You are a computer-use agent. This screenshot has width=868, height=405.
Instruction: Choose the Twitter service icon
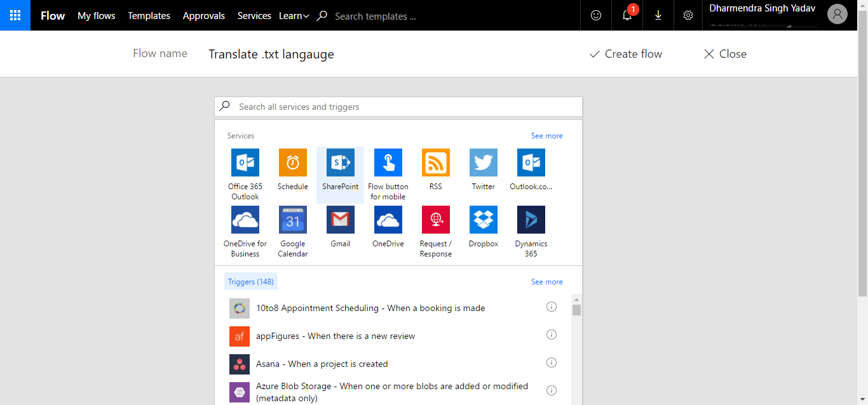tap(484, 163)
